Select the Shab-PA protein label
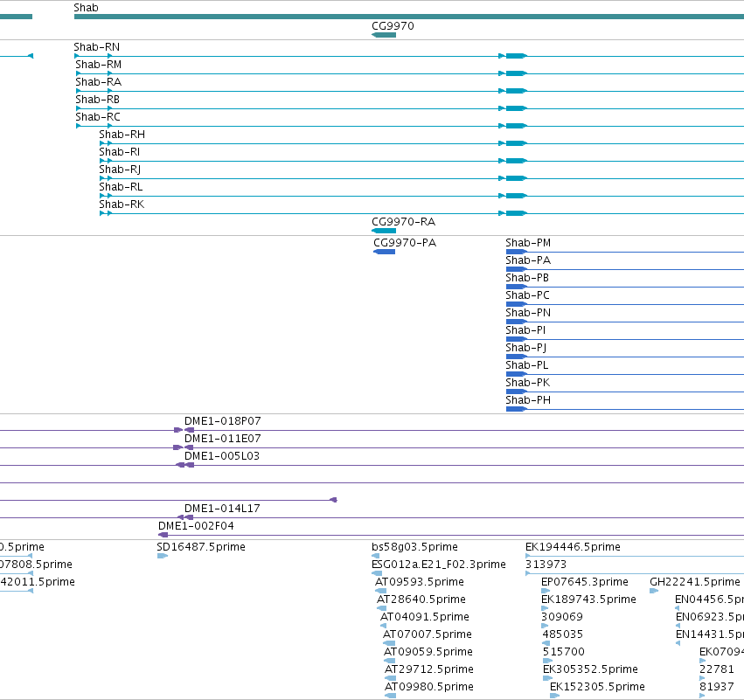Image resolution: width=744 pixels, height=700 pixels. pyautogui.click(x=528, y=260)
